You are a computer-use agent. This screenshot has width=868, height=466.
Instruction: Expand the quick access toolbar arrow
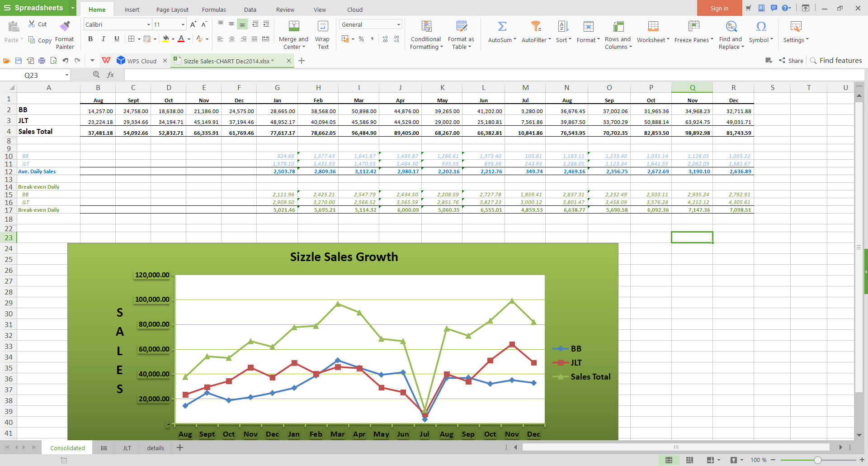pos(92,61)
